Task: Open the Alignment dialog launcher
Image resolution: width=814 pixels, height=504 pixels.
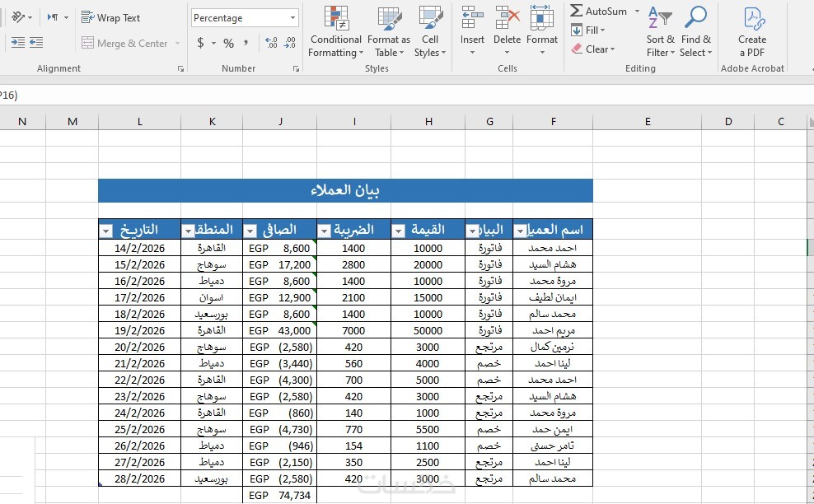Action: click(180, 68)
